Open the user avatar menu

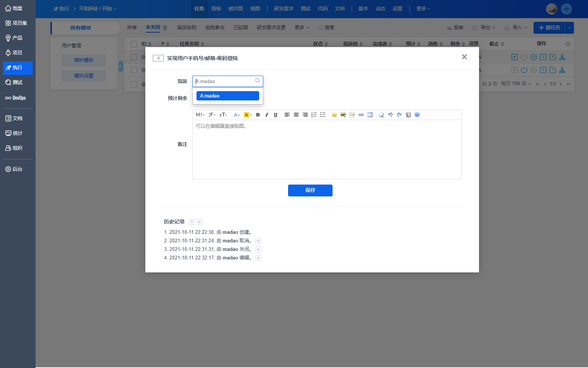(x=552, y=9)
